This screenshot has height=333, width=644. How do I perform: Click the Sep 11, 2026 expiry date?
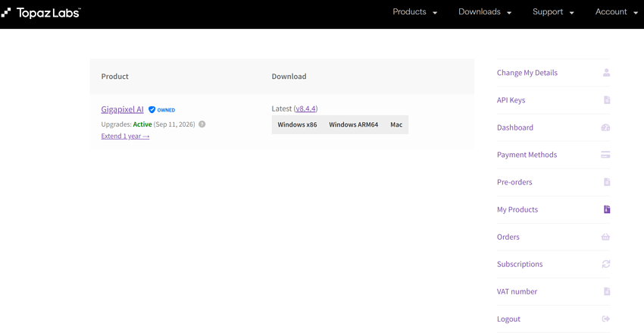coord(174,124)
